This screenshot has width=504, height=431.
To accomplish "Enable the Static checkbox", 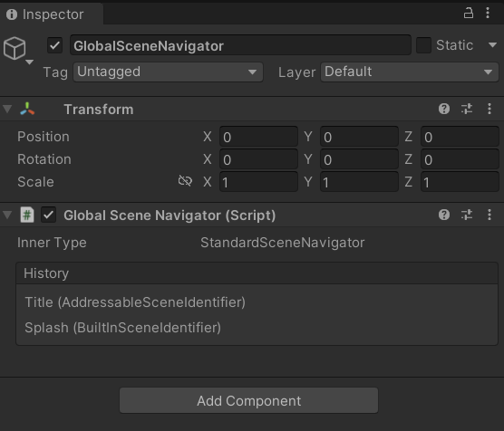I will coord(423,45).
